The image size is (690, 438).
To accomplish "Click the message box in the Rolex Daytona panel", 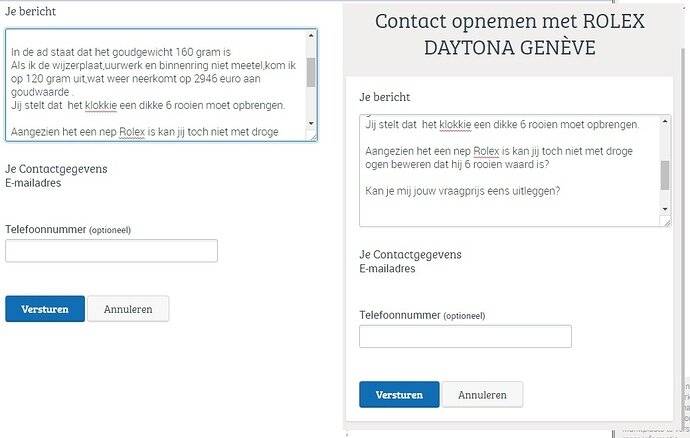I will tap(508, 170).
